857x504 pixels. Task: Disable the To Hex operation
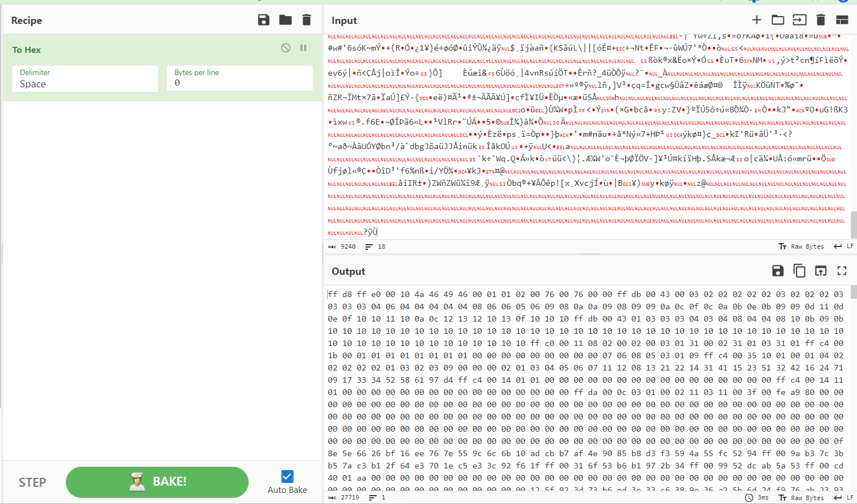[285, 48]
